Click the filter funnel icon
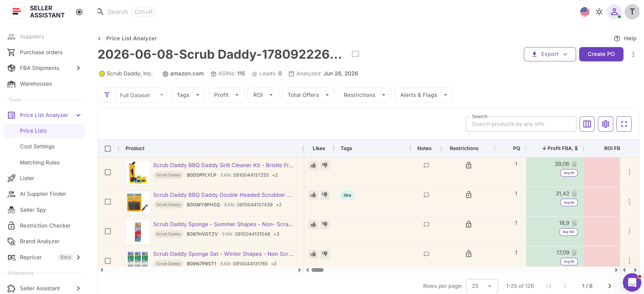 [107, 95]
